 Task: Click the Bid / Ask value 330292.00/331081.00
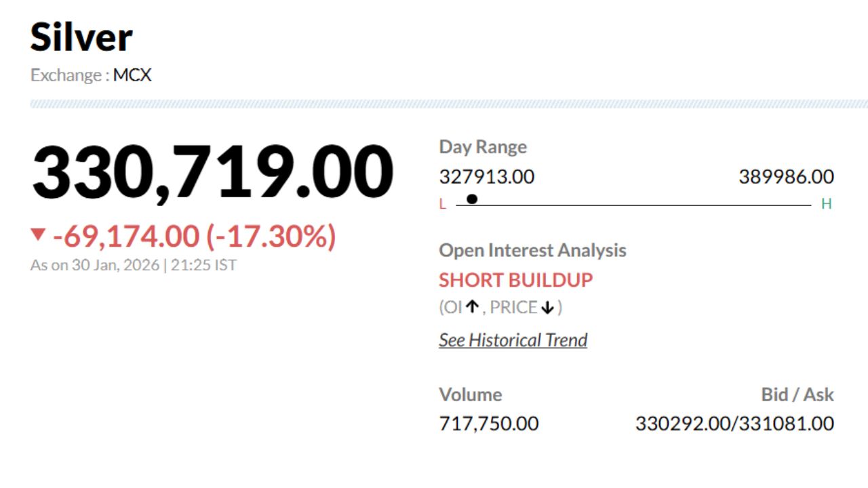coord(734,424)
